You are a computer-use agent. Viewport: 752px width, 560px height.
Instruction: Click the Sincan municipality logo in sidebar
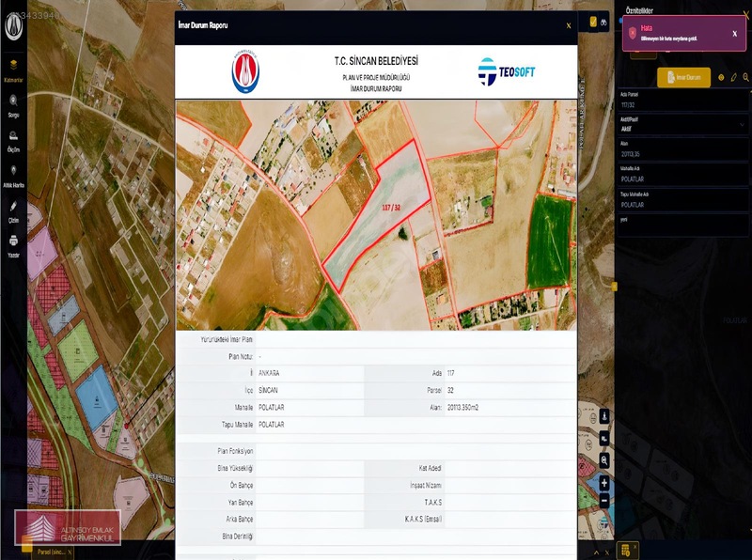tap(13, 26)
